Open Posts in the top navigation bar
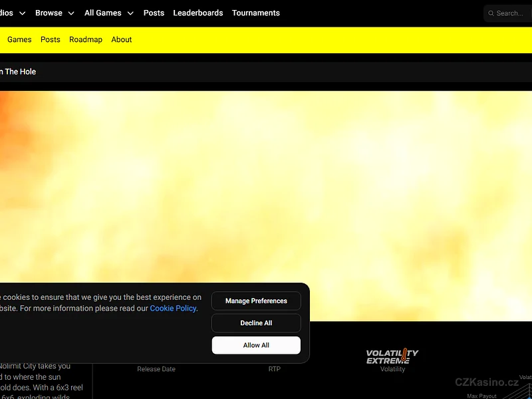The width and height of the screenshot is (532, 399). pyautogui.click(x=154, y=13)
